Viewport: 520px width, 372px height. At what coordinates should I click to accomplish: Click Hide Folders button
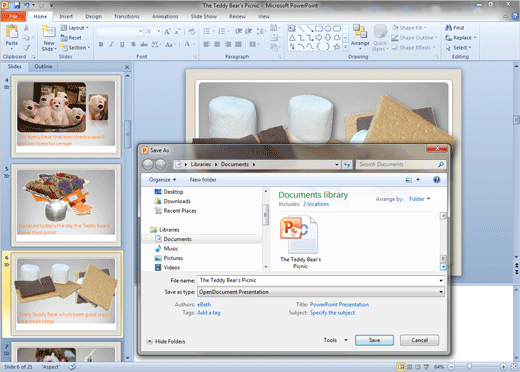pos(166,341)
